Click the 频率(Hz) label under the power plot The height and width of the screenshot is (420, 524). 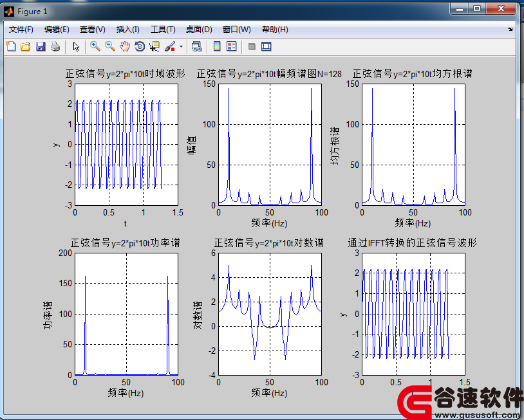126,392
